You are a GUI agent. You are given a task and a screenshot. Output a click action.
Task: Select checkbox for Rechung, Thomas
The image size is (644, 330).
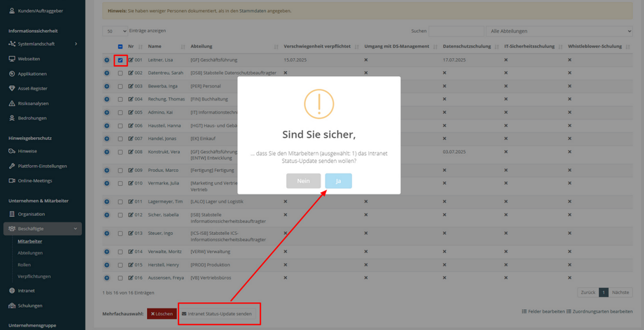[x=120, y=99]
